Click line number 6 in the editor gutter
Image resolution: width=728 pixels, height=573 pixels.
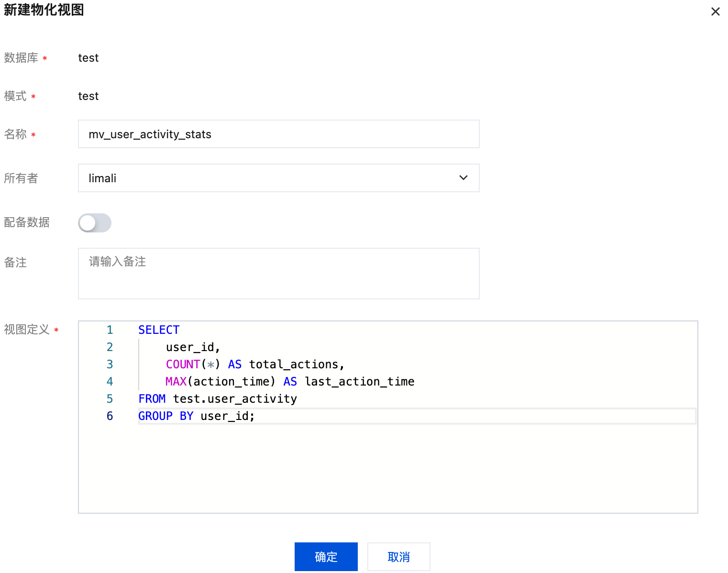[110, 416]
